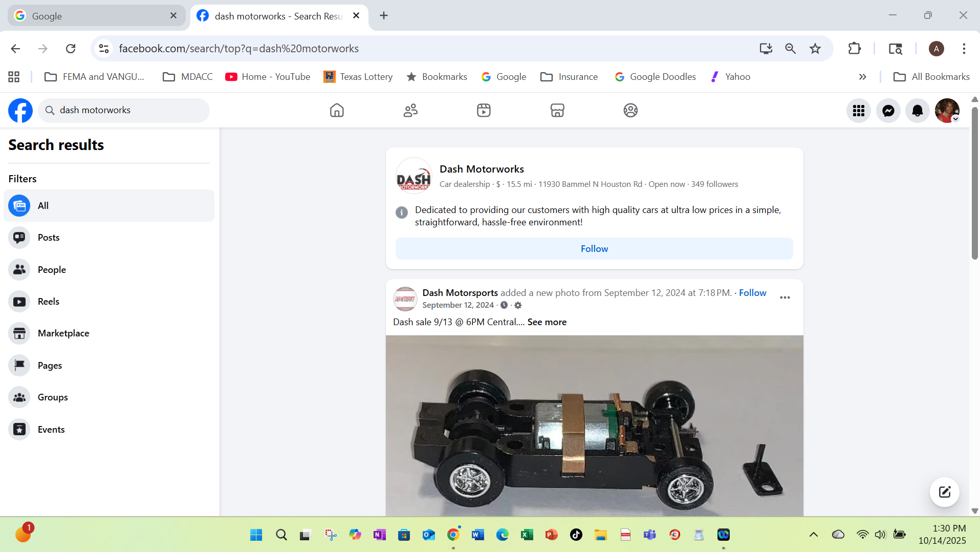
Task: Open the Marketplace icon in top navigation
Action: pos(557,111)
